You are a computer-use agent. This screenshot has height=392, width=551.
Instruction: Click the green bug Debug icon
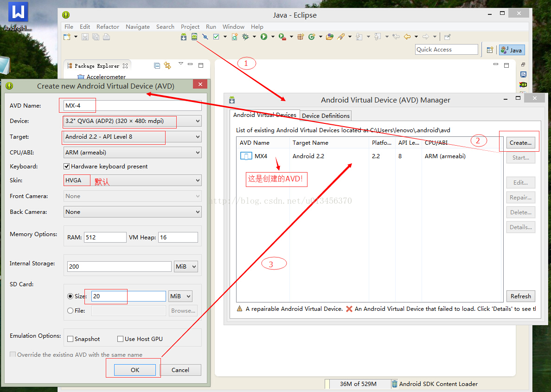[245, 37]
